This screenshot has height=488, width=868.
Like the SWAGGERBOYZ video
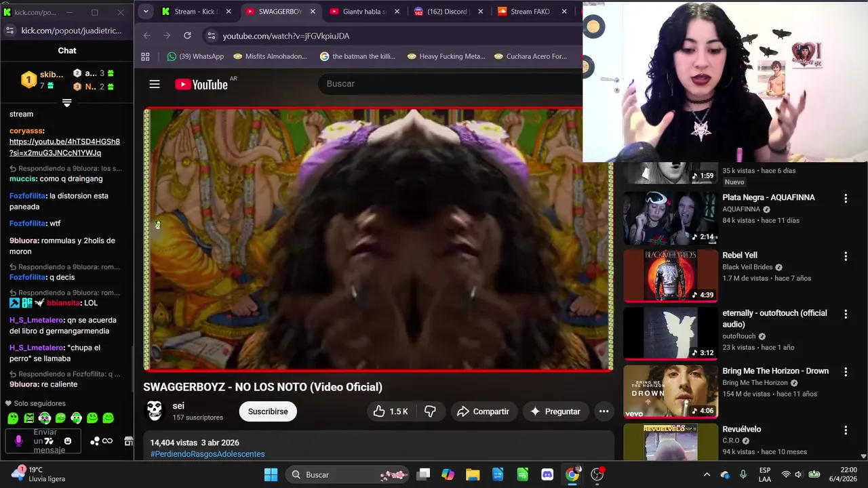tap(391, 411)
